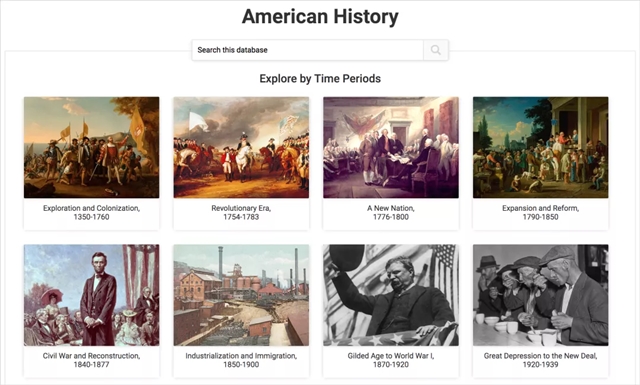Open A New Nation, 1776-1800 link
Screen dimensions: 640x385
391,213
